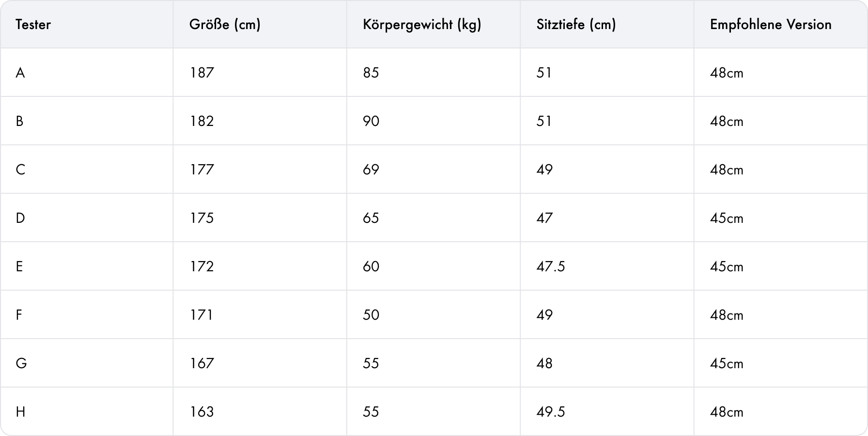Click the Sitztiefe (cm) column header
The image size is (868, 436).
(x=576, y=24)
